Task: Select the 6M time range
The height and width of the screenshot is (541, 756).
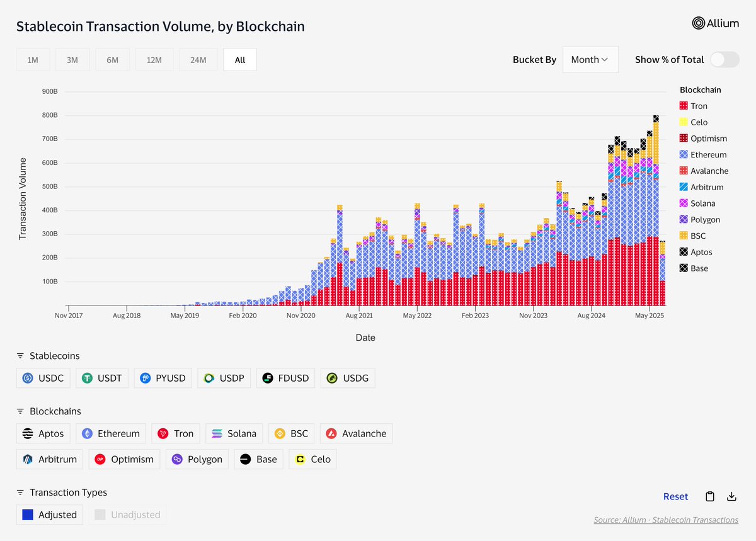Action: point(113,60)
